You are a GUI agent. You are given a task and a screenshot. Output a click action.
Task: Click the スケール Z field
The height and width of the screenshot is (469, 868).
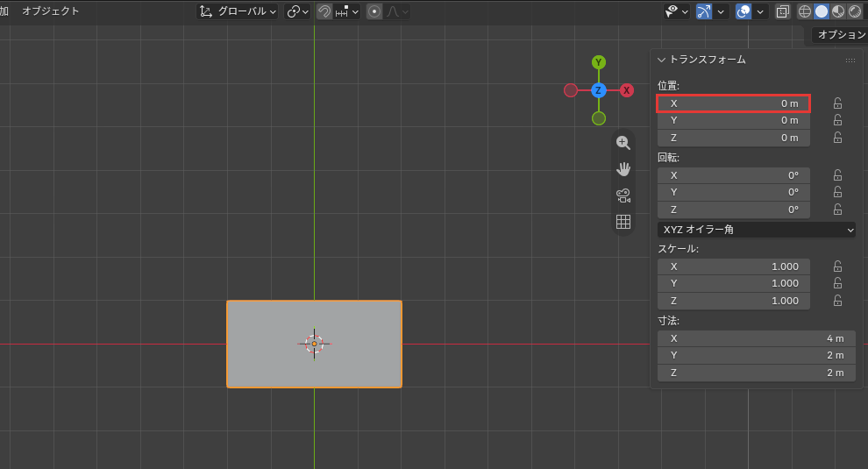point(734,302)
